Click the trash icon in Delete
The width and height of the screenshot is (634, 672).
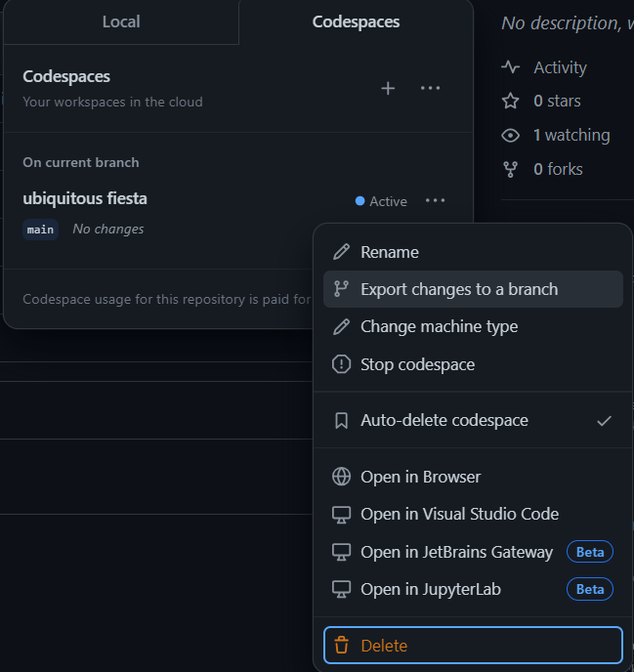pyautogui.click(x=341, y=646)
